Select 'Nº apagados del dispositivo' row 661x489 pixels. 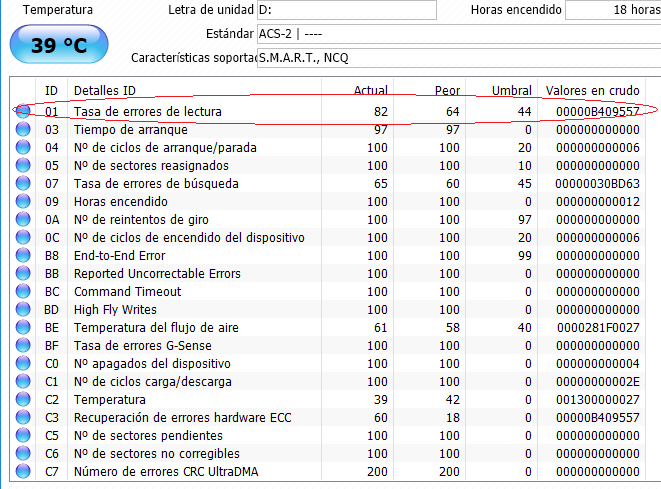pyautogui.click(x=327, y=363)
